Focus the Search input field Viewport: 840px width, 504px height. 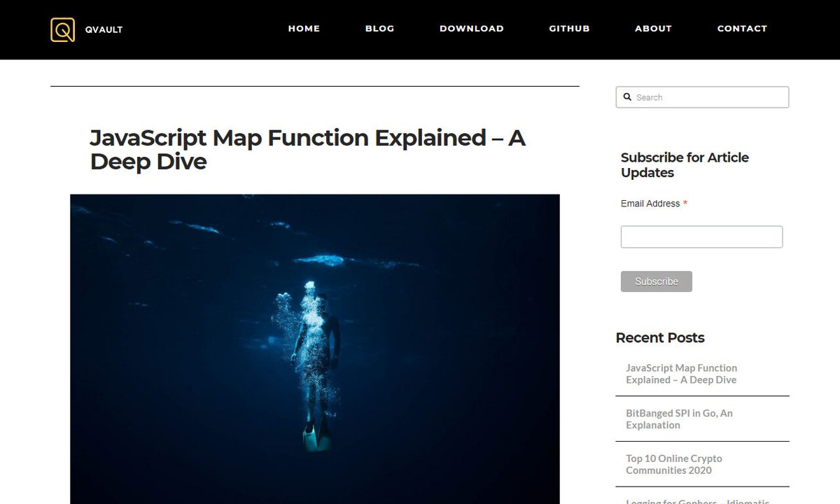coord(702,97)
